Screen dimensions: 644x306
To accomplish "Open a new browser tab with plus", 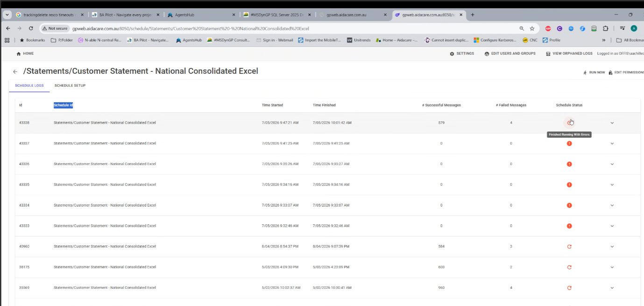I will tap(473, 15).
